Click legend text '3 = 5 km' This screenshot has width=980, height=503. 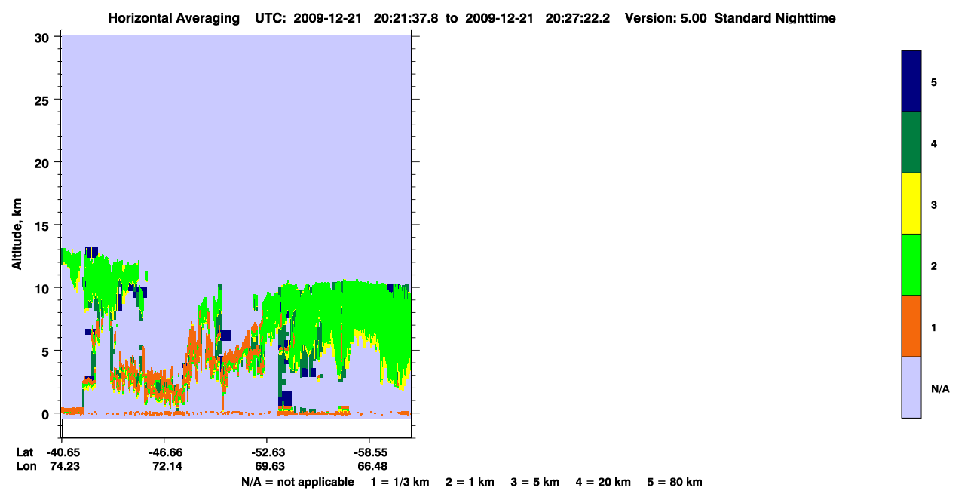535,482
